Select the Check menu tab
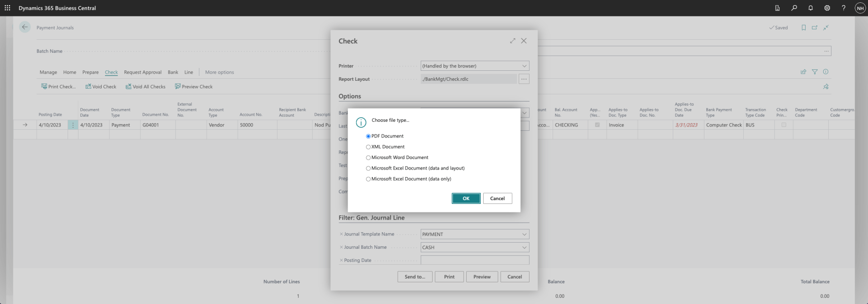Viewport: 868px width, 304px height. (x=111, y=72)
